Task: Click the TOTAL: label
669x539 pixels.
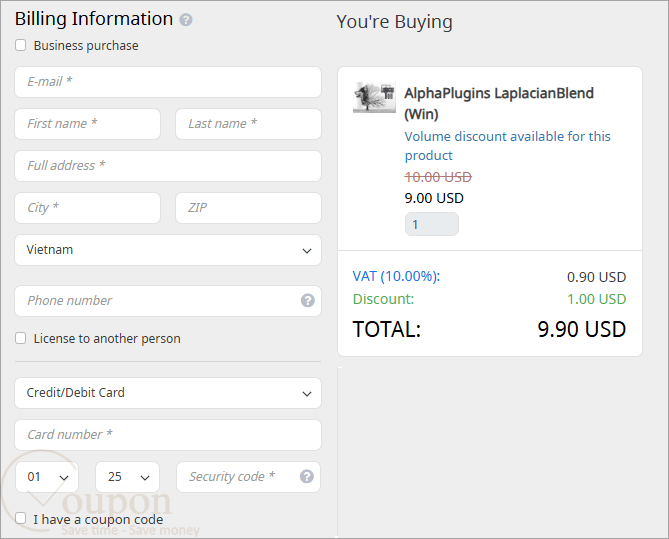Action: pos(387,329)
